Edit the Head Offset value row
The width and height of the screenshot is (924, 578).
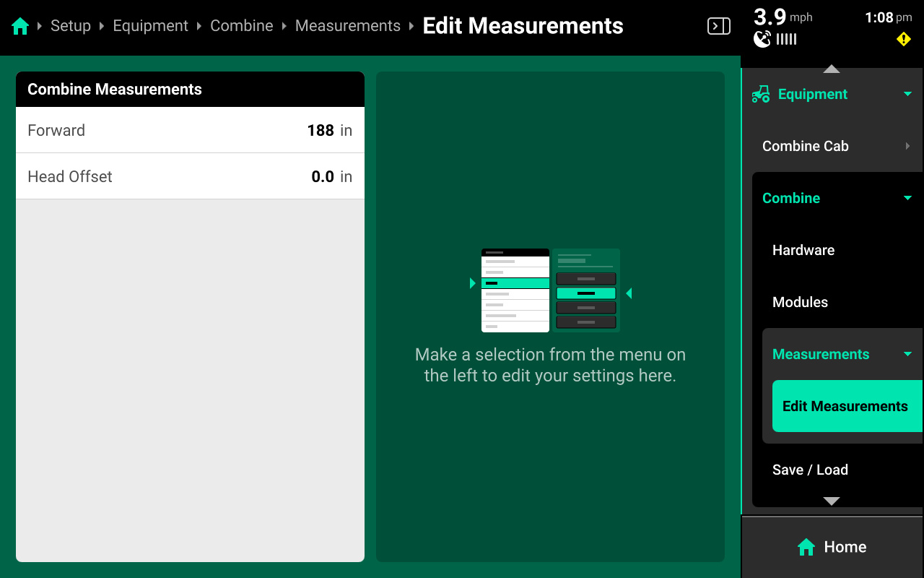[x=190, y=177]
